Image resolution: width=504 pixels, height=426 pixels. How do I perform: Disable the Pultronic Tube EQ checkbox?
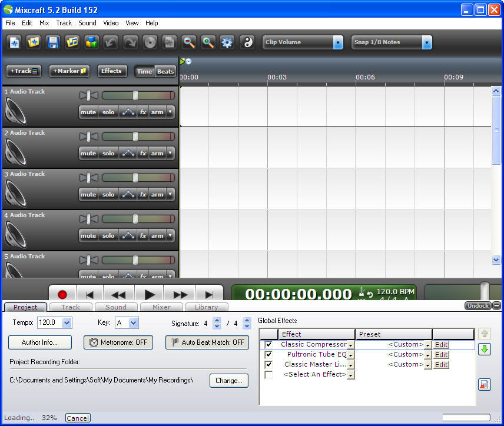(x=268, y=355)
